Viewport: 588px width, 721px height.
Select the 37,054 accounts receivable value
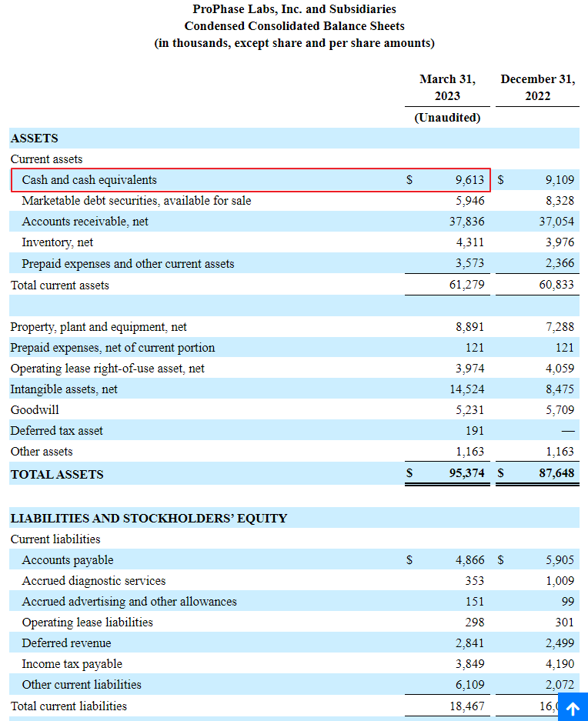click(x=556, y=221)
